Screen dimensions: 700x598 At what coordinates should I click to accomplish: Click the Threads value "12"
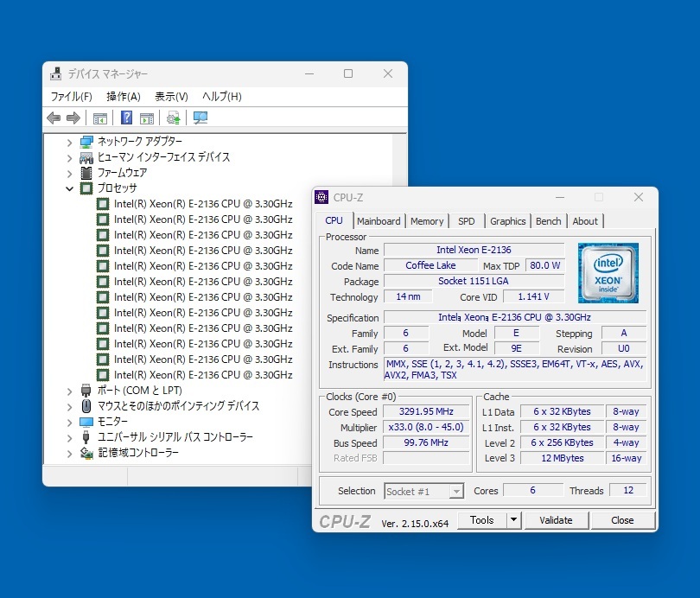tap(628, 490)
